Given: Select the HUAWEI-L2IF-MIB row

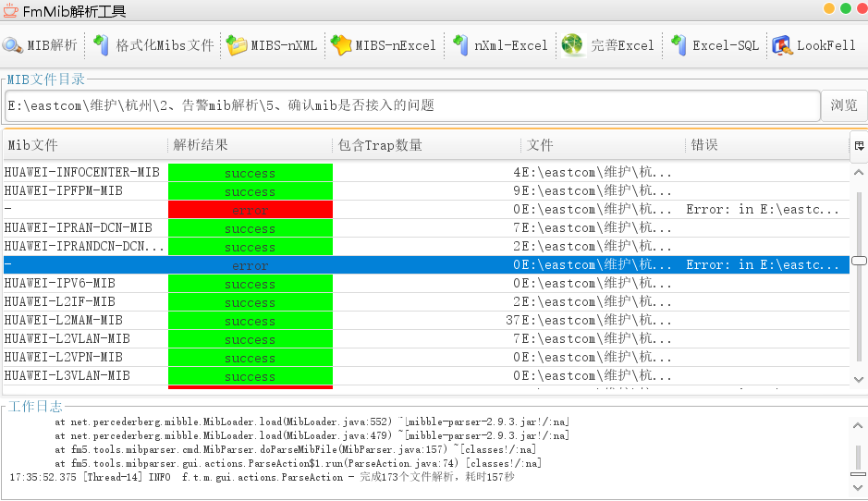Looking at the screenshot, I should point(426,301).
